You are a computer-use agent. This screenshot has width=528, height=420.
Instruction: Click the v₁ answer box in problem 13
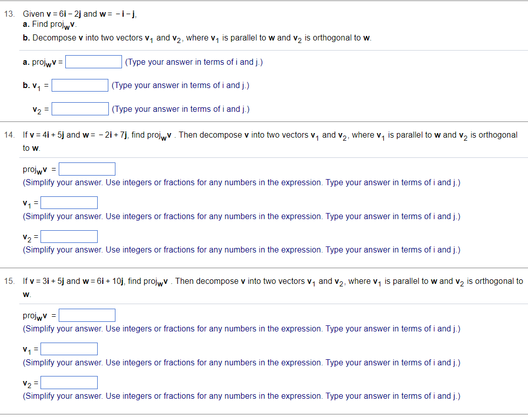click(x=79, y=85)
